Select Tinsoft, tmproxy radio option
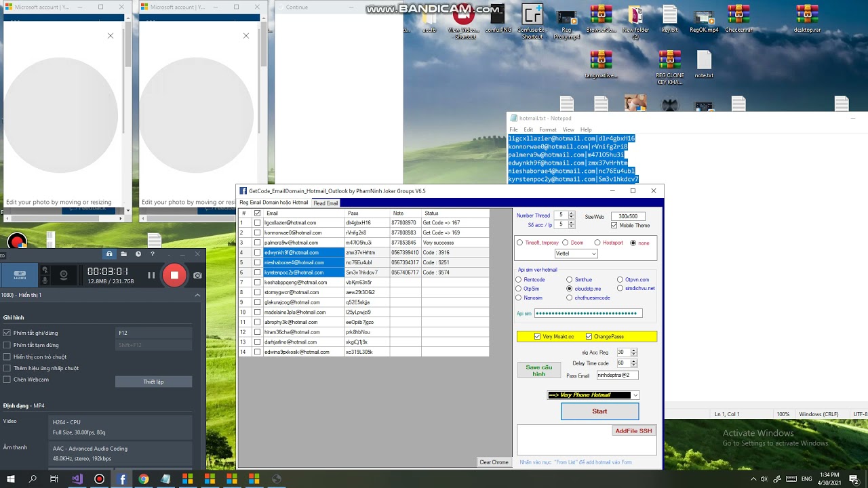Viewport: 868px width, 488px height. 520,243
